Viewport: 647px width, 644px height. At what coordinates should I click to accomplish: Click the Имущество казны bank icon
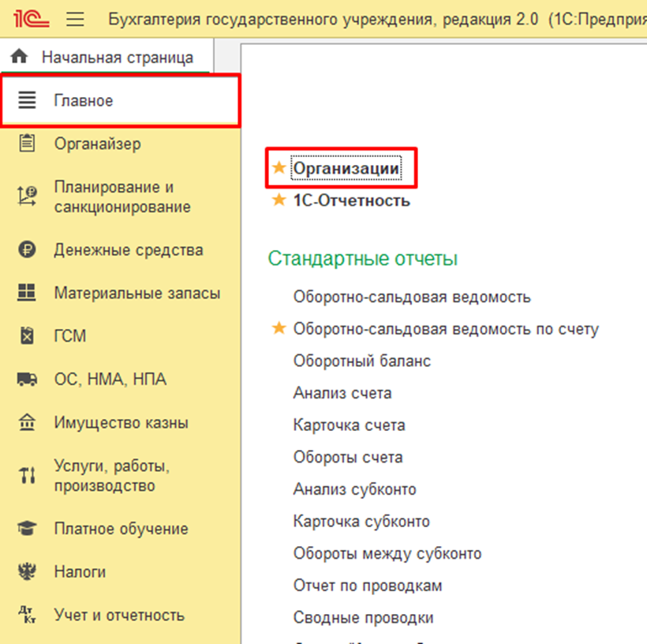tap(27, 422)
